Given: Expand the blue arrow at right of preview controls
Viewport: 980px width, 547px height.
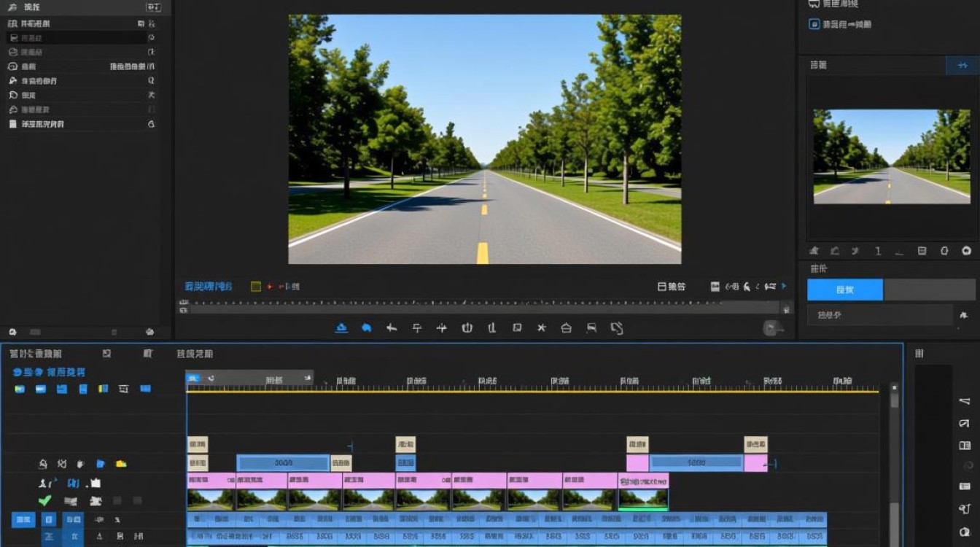Looking at the screenshot, I should pyautogui.click(x=784, y=287).
